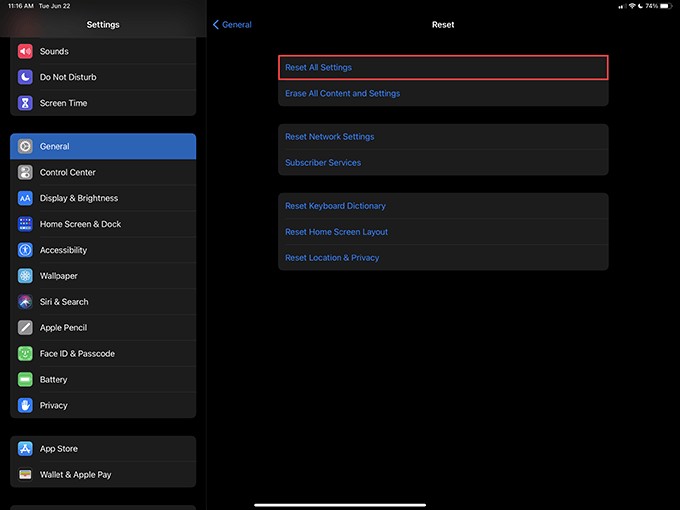
Task: Open App Store row text
Action: click(x=59, y=449)
